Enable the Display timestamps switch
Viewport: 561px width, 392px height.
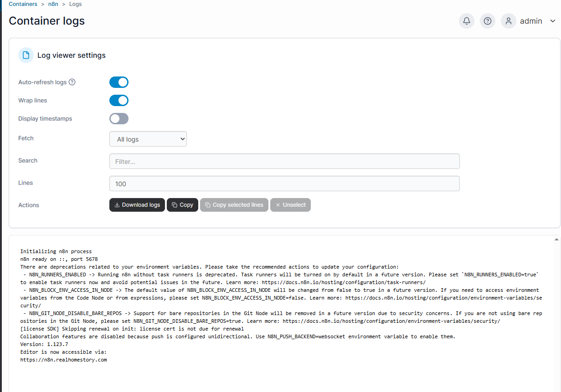119,118
